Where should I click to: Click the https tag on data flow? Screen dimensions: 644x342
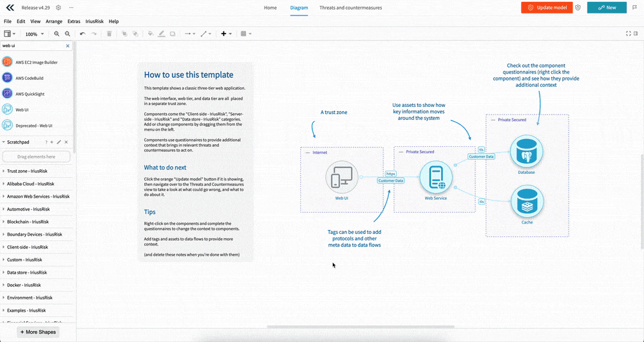coord(391,174)
